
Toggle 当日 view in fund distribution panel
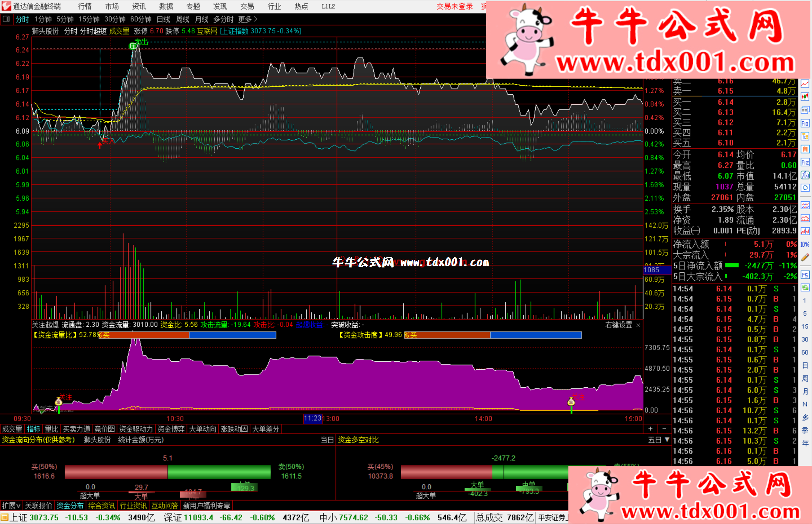pos(327,440)
